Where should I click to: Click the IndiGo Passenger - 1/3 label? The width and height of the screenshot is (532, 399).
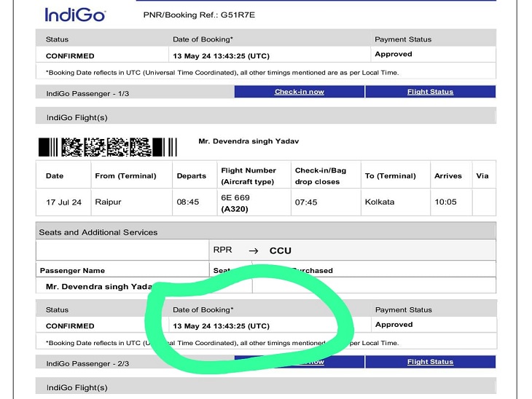(87, 94)
